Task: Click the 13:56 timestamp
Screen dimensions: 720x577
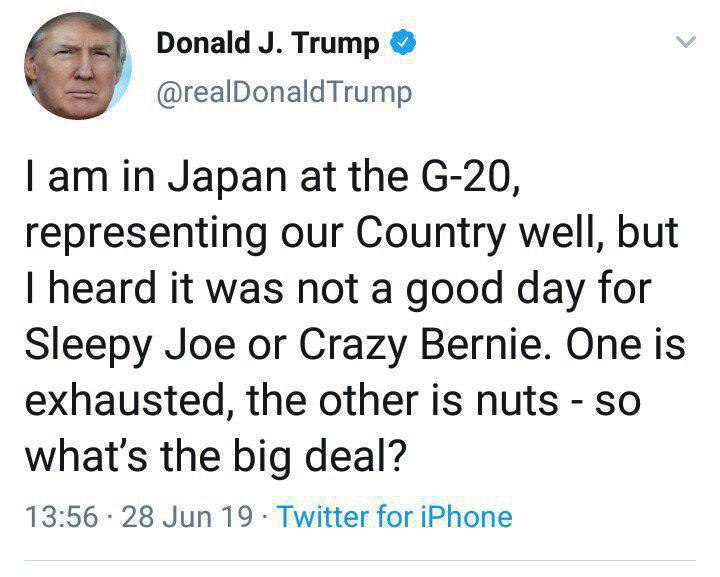Action: [x=58, y=517]
